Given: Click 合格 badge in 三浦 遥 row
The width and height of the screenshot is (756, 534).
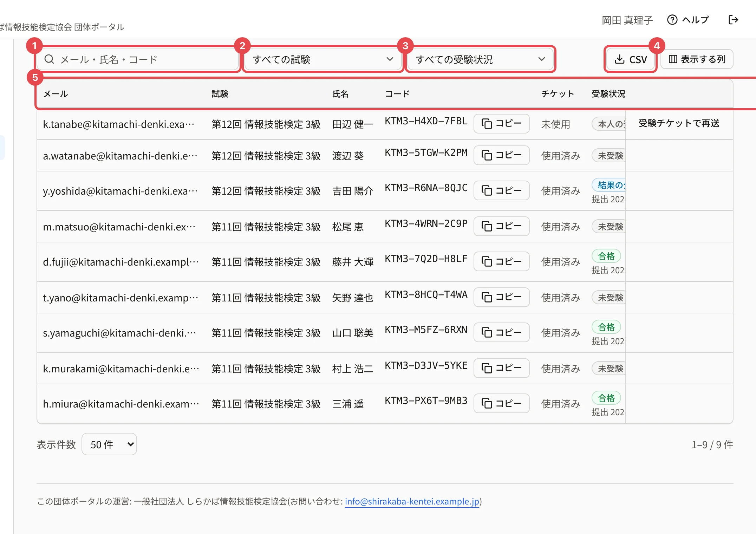Looking at the screenshot, I should pos(606,398).
